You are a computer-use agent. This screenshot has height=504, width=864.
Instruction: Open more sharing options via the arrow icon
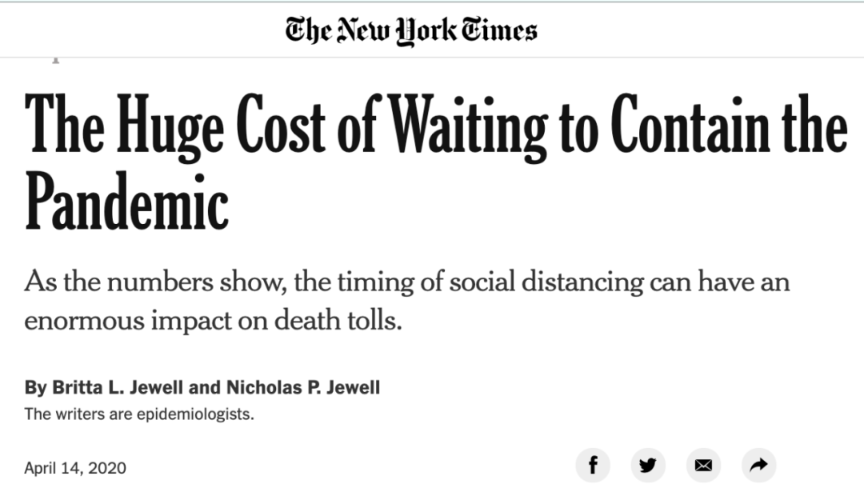(758, 465)
